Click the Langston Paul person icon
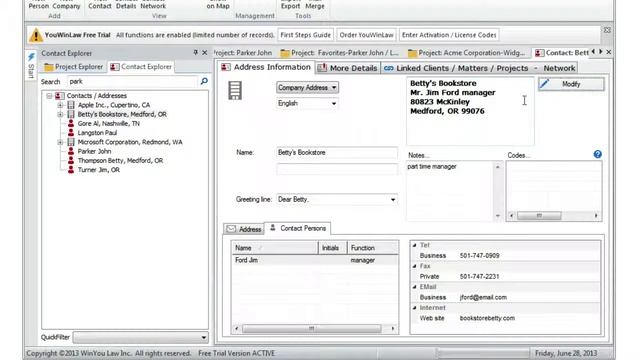This screenshot has height=360, width=640. [x=71, y=133]
